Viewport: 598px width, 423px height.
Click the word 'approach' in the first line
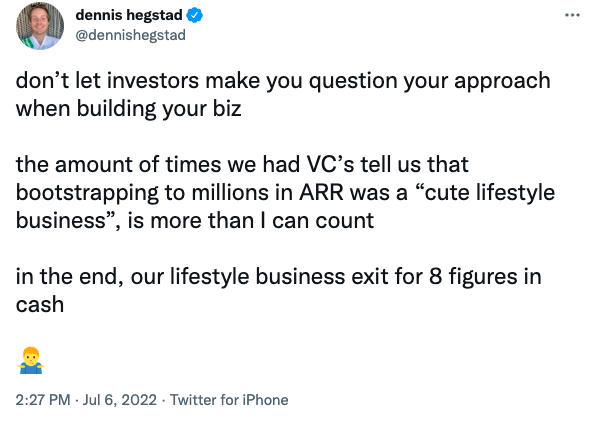502,82
